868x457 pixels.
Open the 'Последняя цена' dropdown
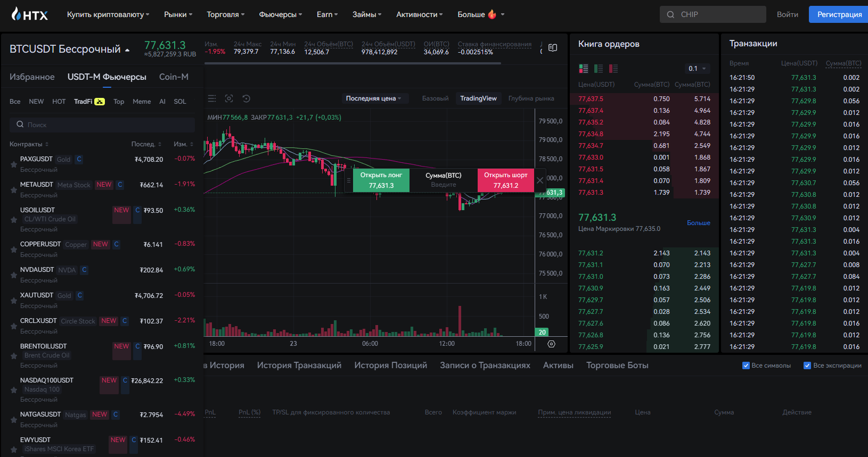click(374, 98)
